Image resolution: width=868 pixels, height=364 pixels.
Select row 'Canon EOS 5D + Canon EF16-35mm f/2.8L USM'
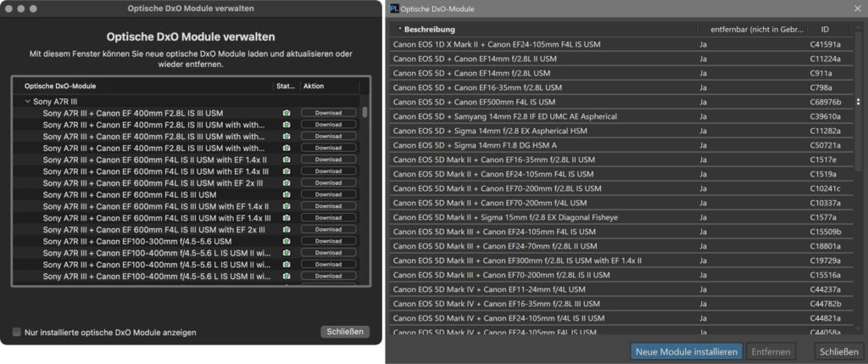pos(622,87)
